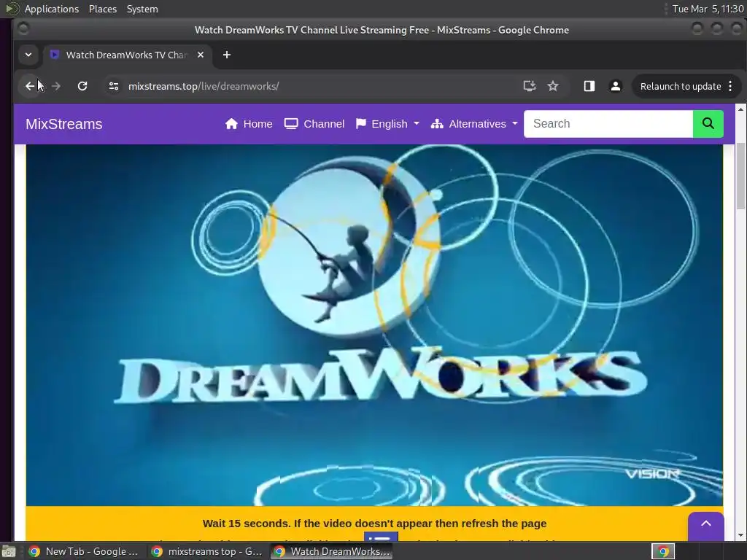
Task: Click the DreamWorks video player area
Action: (x=374, y=324)
